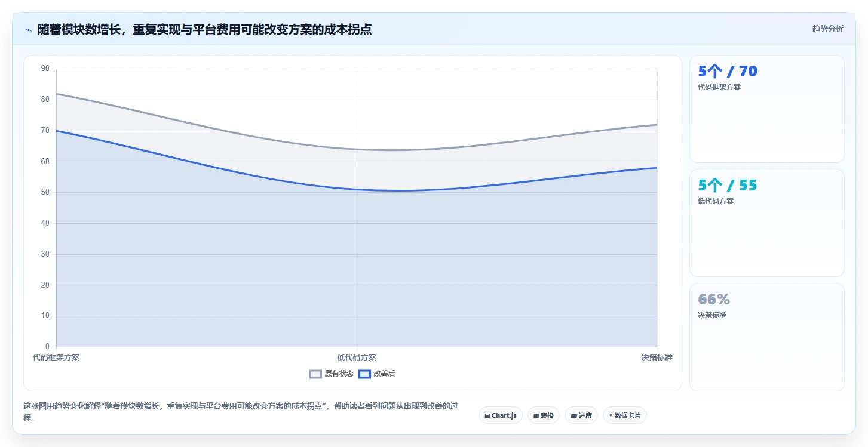
Task: Open the 5个 / 70 metric card
Action: 767,109
